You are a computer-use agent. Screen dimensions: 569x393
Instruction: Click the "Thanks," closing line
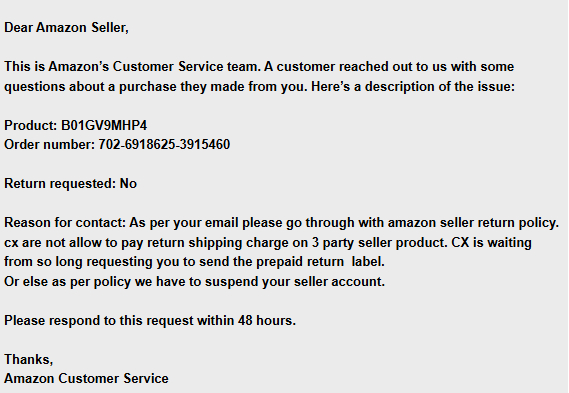point(29,359)
